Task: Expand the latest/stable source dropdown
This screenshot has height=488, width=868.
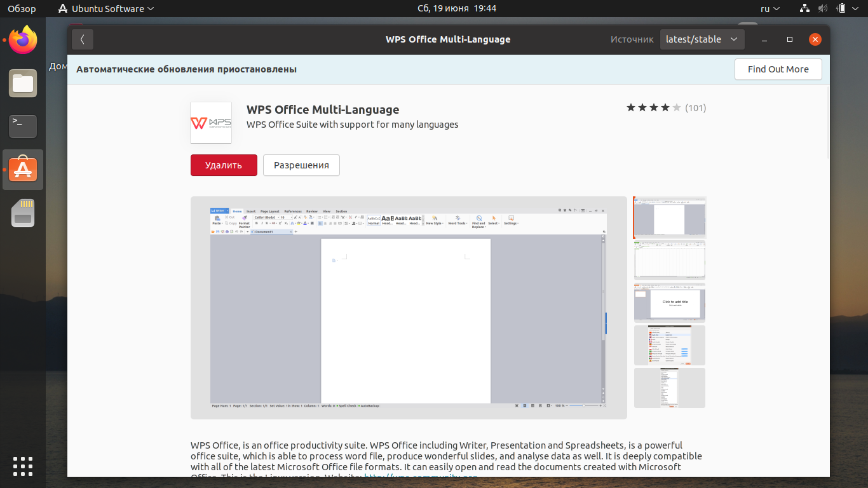Action: [702, 39]
